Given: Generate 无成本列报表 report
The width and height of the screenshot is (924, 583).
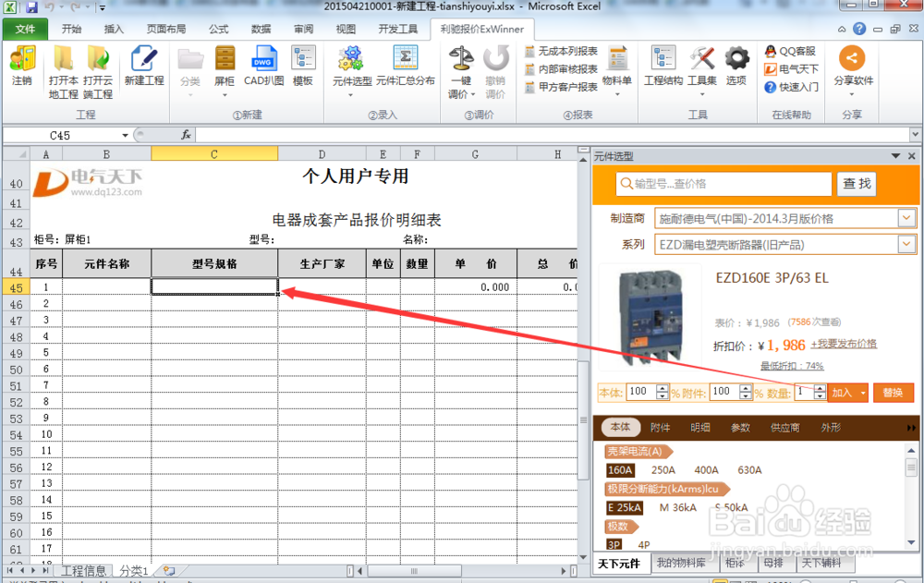Looking at the screenshot, I should 561,52.
